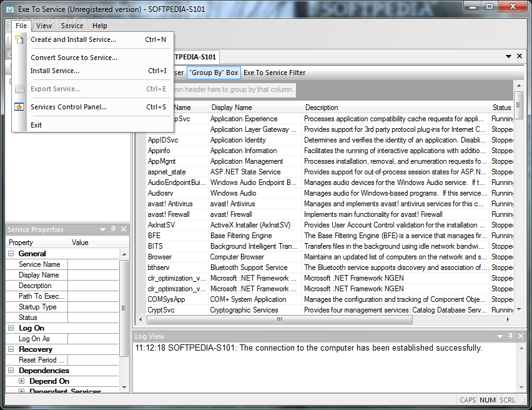The height and width of the screenshot is (410, 532).
Task: Select the AppIDSvc service row
Action: pos(330,140)
